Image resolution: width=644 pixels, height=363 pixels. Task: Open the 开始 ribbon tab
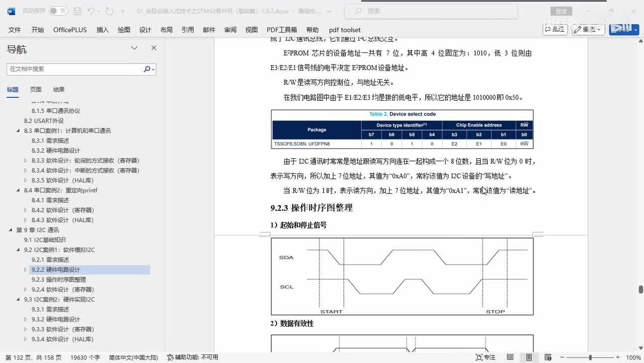[37, 30]
